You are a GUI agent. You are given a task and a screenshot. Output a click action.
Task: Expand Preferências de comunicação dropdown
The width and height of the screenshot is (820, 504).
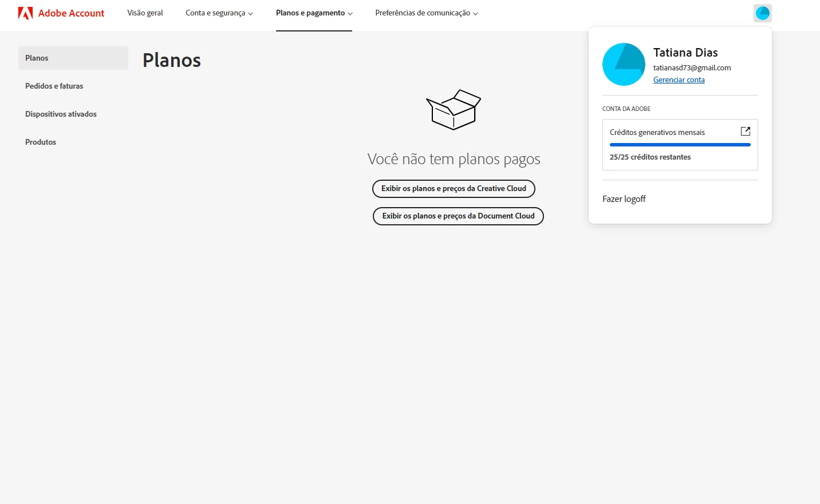click(x=427, y=13)
